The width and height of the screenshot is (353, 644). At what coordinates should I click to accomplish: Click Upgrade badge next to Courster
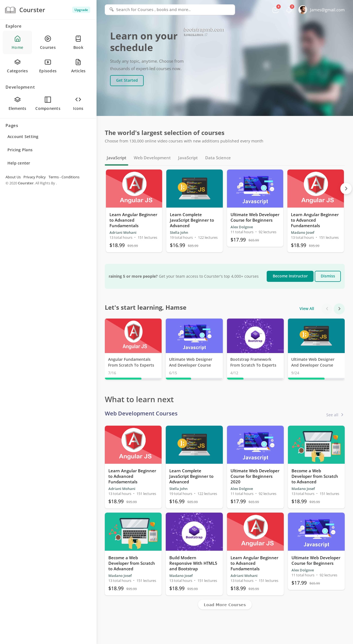pos(81,10)
